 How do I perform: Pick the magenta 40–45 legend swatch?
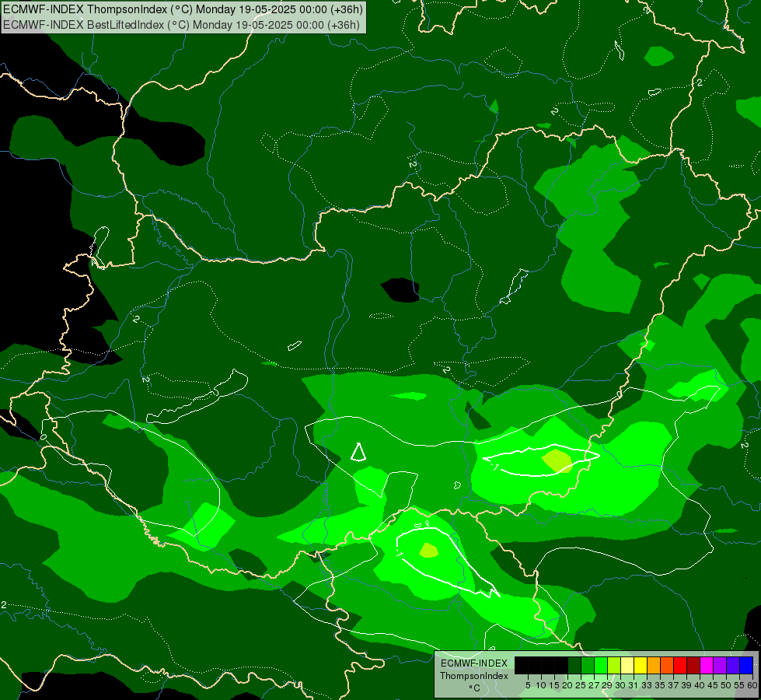pos(707,665)
